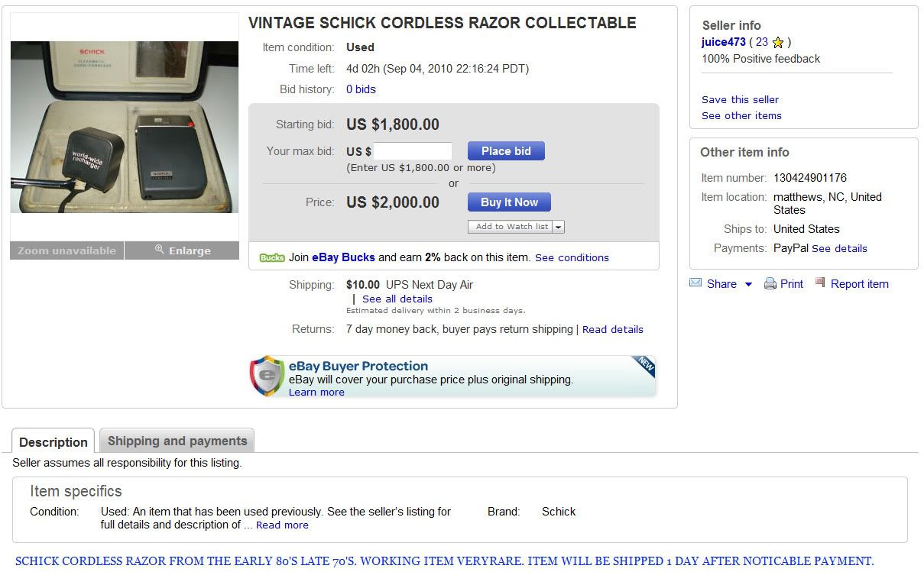Click the printer icon
Image resolution: width=924 pixels, height=572 pixels.
(770, 284)
